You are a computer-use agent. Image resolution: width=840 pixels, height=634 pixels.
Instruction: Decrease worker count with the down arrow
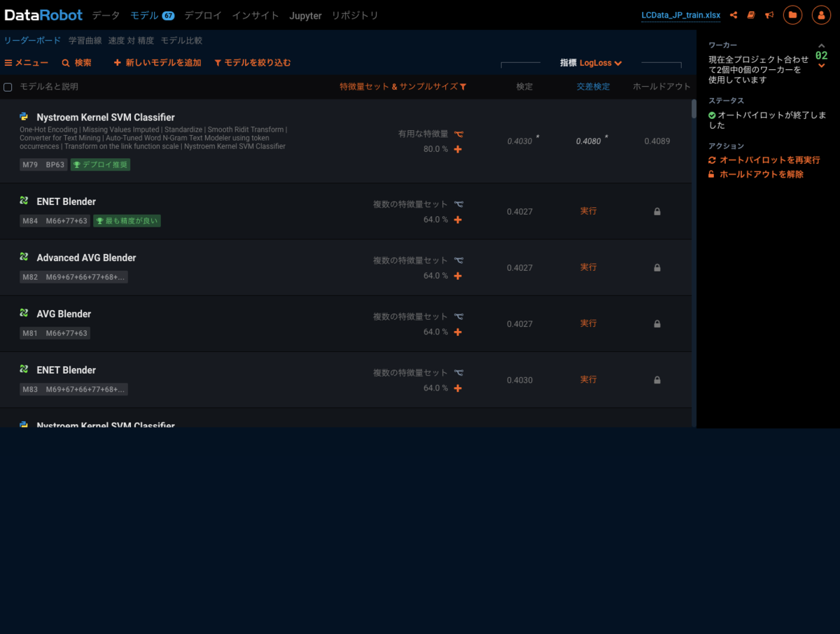click(822, 66)
